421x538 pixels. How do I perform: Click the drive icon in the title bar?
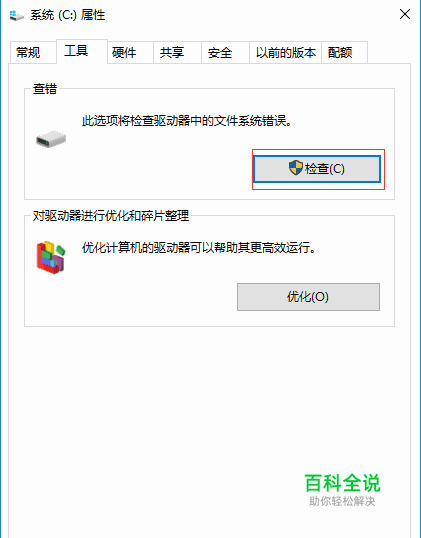(16, 15)
